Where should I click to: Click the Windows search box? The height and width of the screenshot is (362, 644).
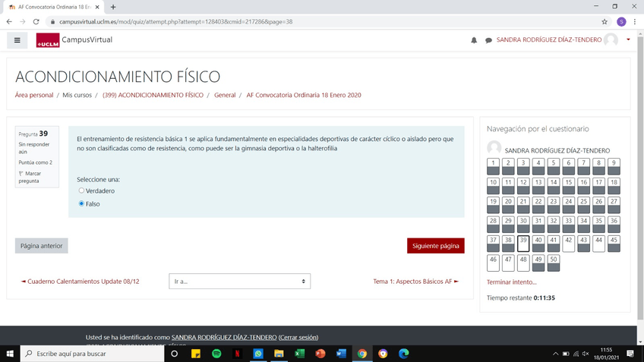[92, 354]
